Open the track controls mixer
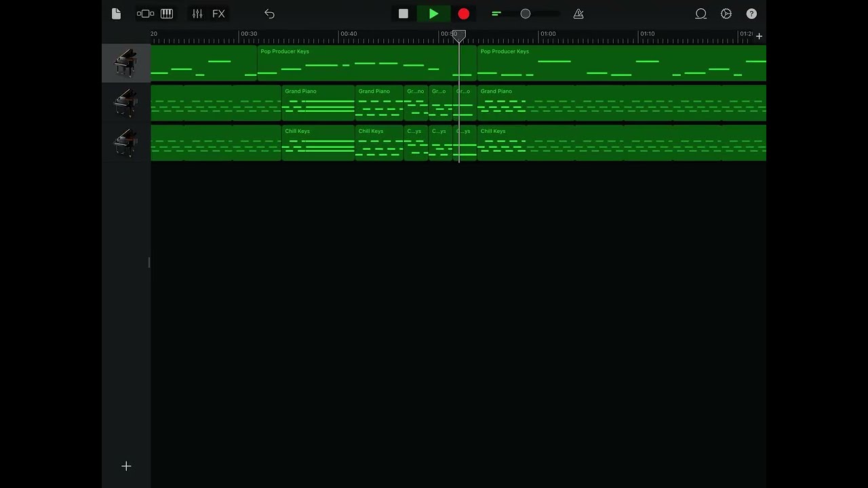 197,14
